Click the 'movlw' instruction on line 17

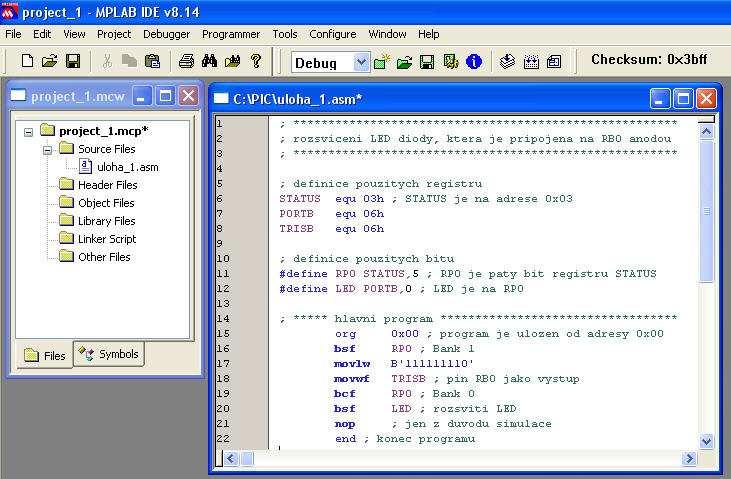[352, 364]
